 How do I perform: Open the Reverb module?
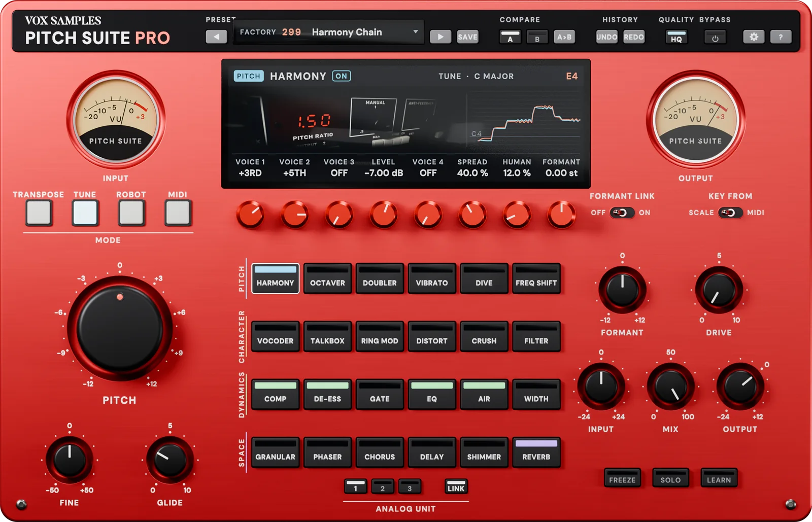coord(536,452)
